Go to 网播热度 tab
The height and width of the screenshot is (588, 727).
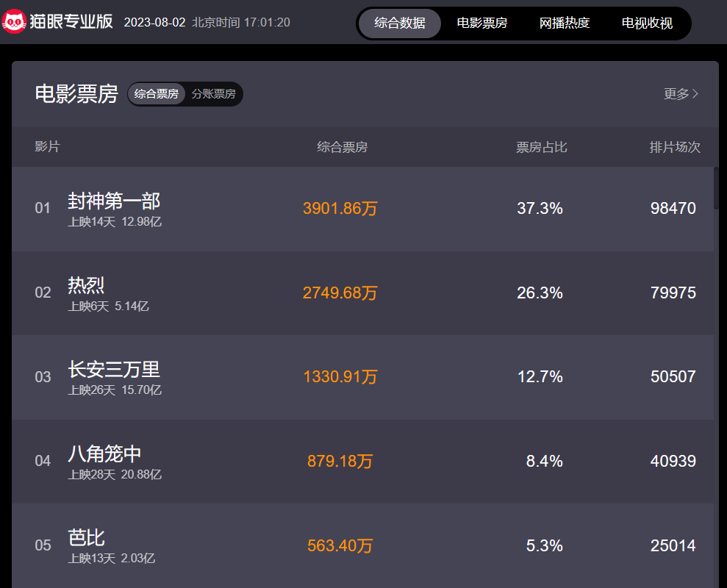[565, 23]
